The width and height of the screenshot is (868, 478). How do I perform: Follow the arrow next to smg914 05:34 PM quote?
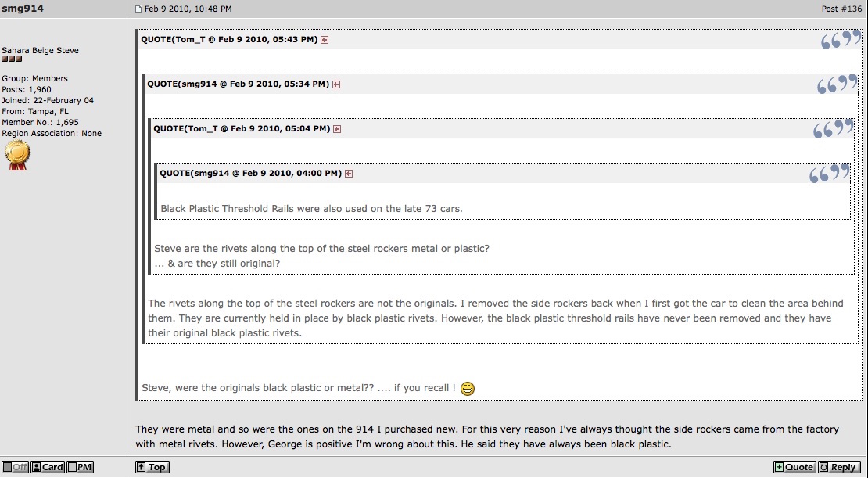click(x=336, y=84)
